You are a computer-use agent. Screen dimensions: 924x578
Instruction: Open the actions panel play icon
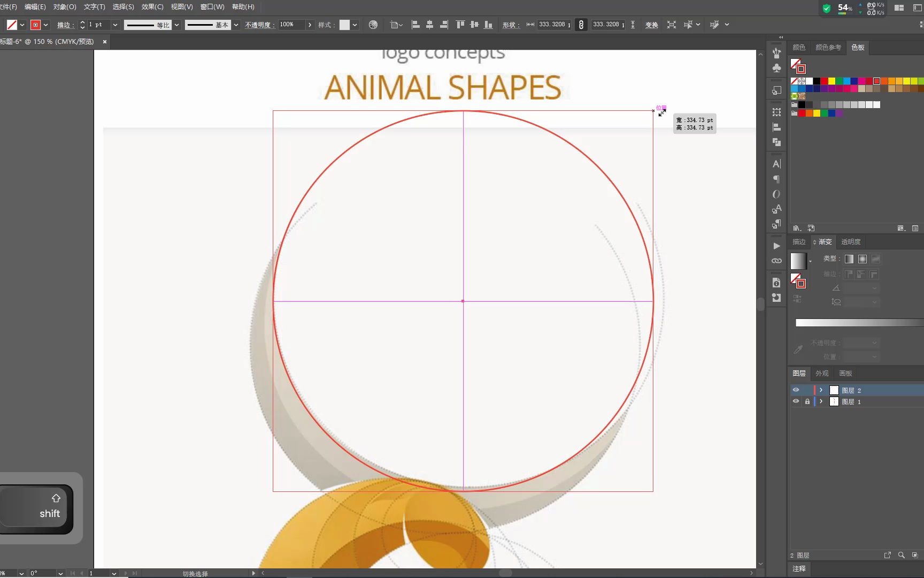point(776,246)
